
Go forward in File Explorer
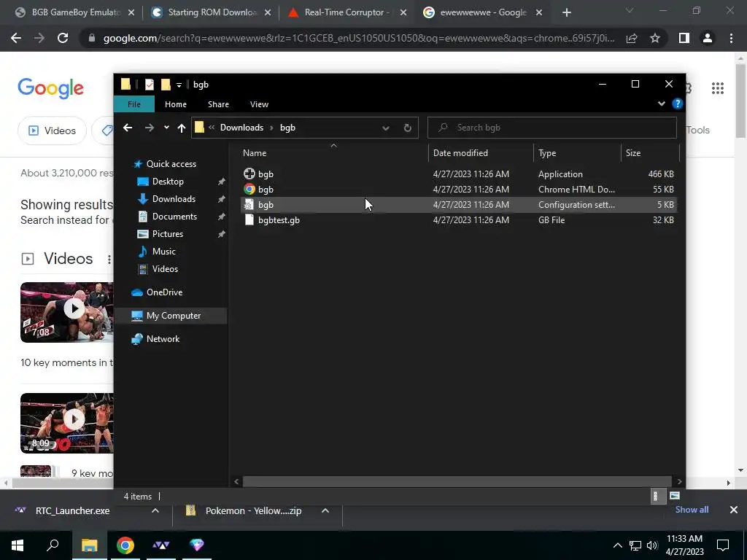[149, 128]
